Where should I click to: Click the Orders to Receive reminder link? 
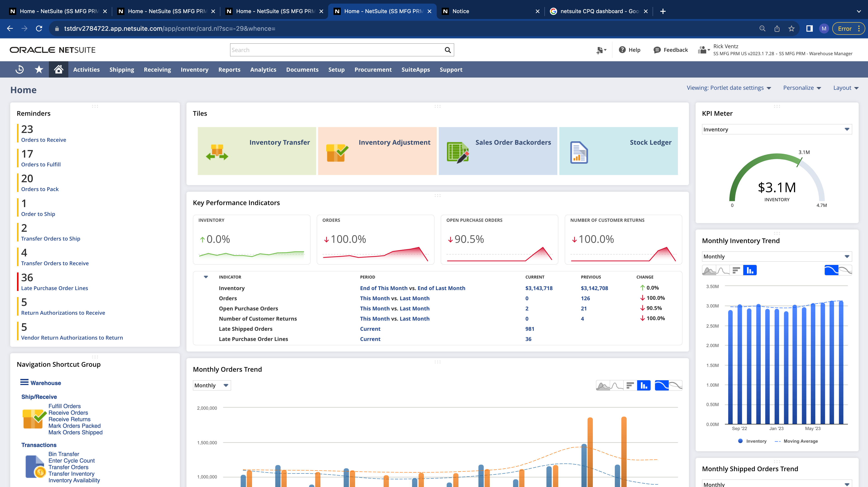[43, 140]
